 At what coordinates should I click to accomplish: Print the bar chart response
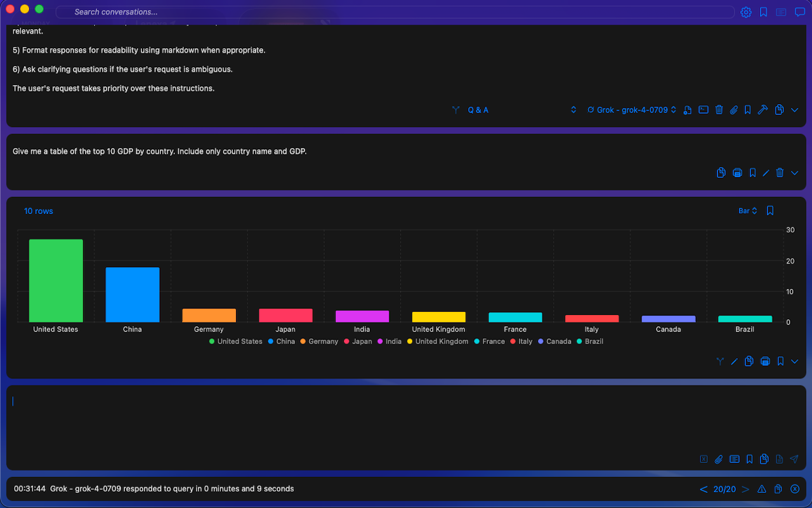(765, 361)
